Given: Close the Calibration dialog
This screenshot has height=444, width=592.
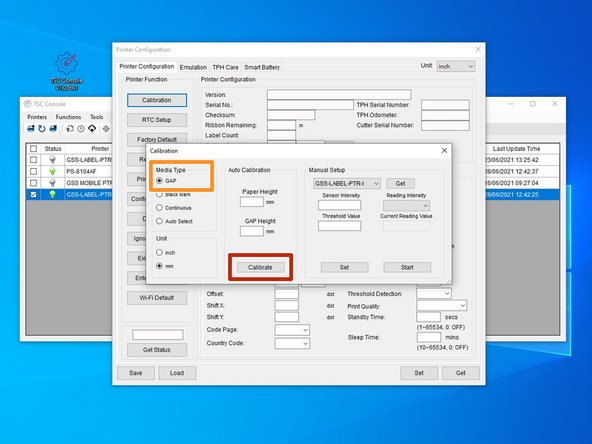Looking at the screenshot, I should coord(444,151).
